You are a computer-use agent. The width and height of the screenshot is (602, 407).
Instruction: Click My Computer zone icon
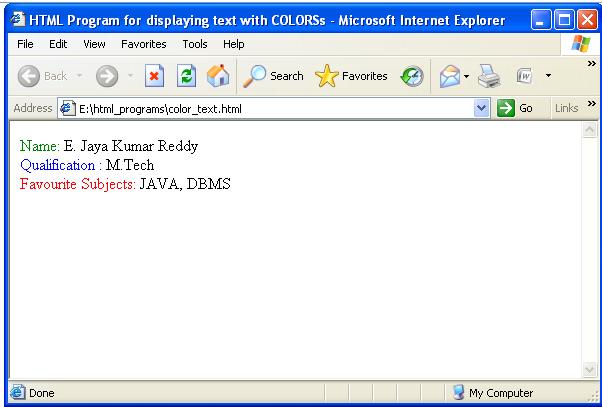click(459, 392)
